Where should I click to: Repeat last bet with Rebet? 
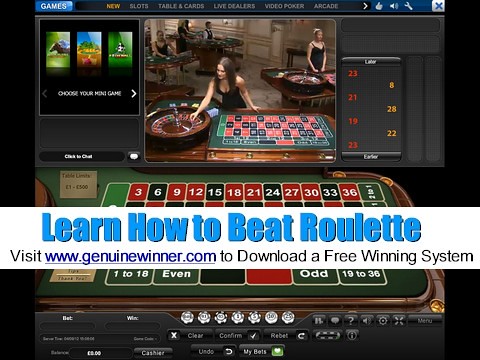[x=287, y=336]
